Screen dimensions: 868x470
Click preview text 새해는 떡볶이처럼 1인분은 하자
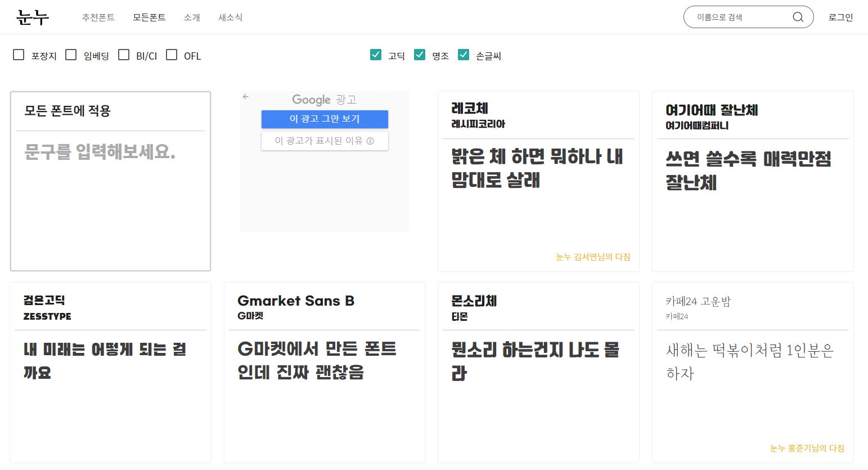pyautogui.click(x=750, y=361)
